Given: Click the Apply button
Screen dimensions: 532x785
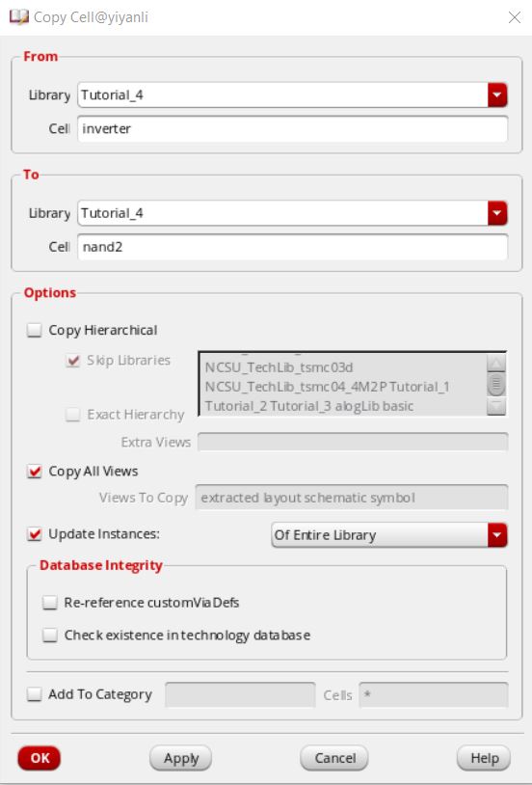Looking at the screenshot, I should point(180,758).
